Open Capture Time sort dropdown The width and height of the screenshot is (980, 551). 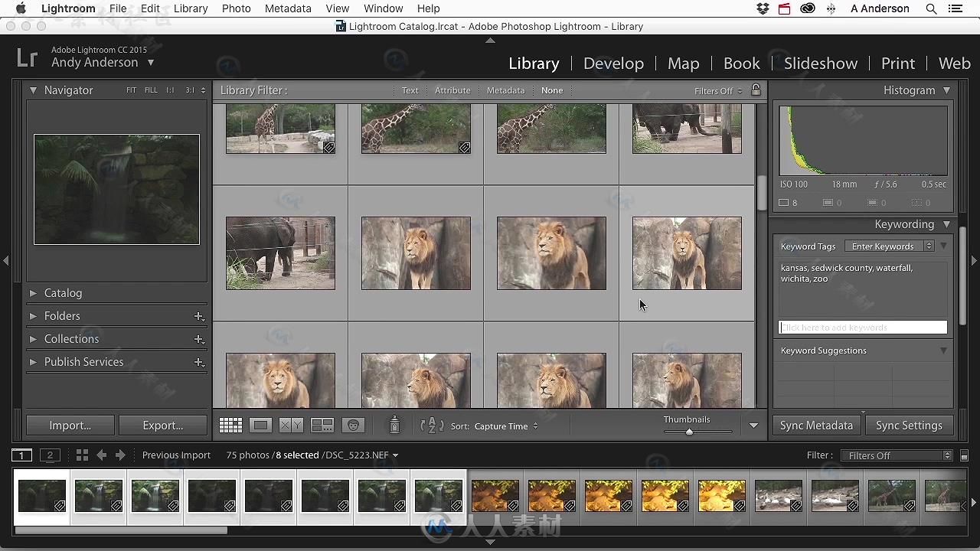click(x=506, y=426)
